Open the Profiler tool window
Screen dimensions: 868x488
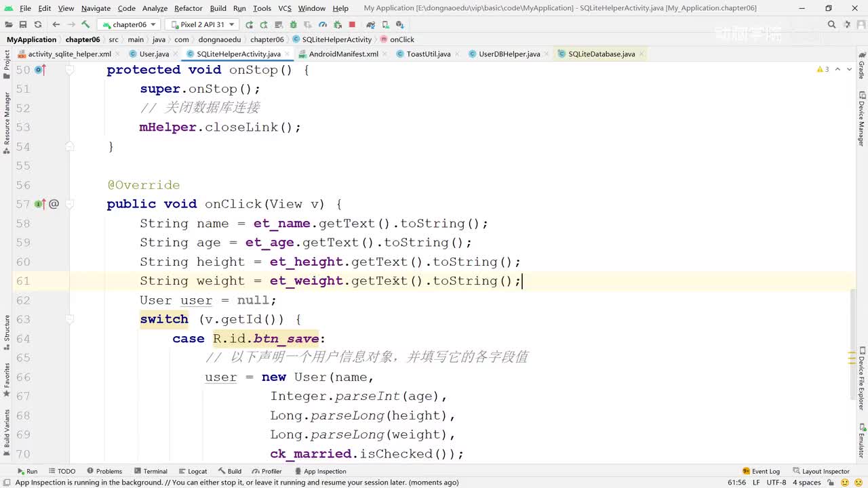pyautogui.click(x=267, y=471)
